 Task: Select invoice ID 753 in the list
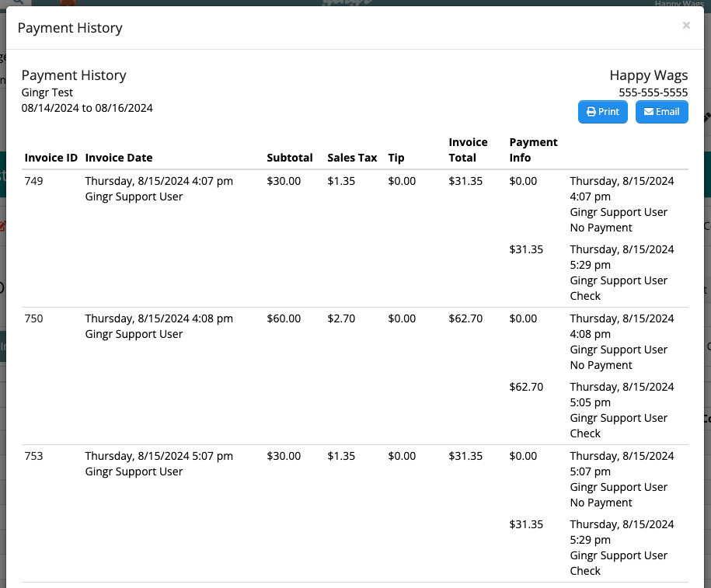click(x=33, y=456)
